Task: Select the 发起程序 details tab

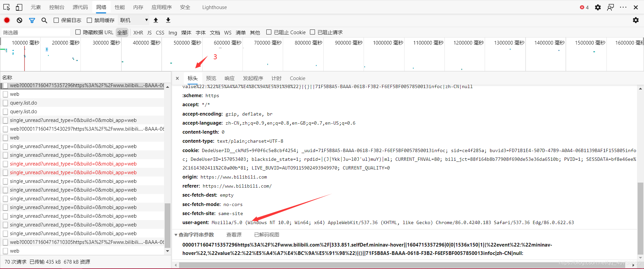Action: 253,78
